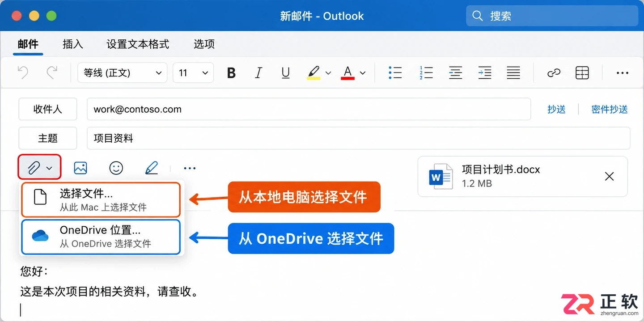Decrease paragraph indent
644x322 pixels.
pos(455,73)
